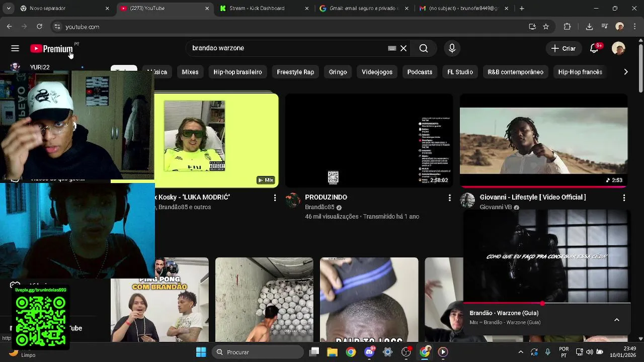Open the YouTube hamburger guide menu
Screen dimensions: 644x362
pyautogui.click(x=15, y=48)
